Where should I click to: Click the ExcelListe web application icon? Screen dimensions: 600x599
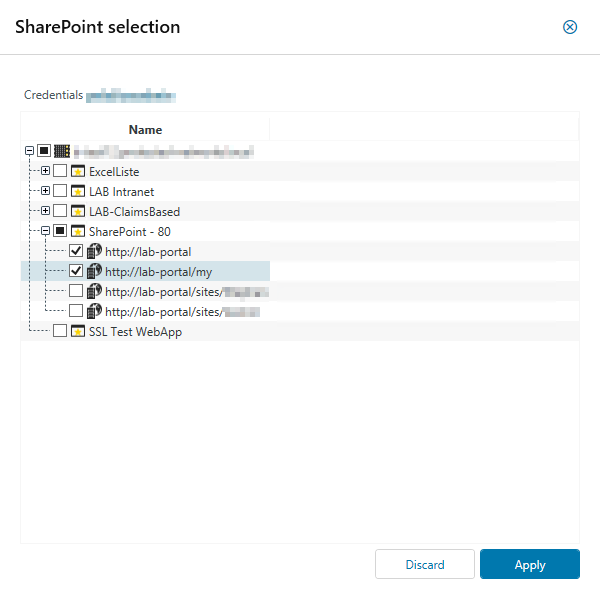pyautogui.click(x=78, y=171)
